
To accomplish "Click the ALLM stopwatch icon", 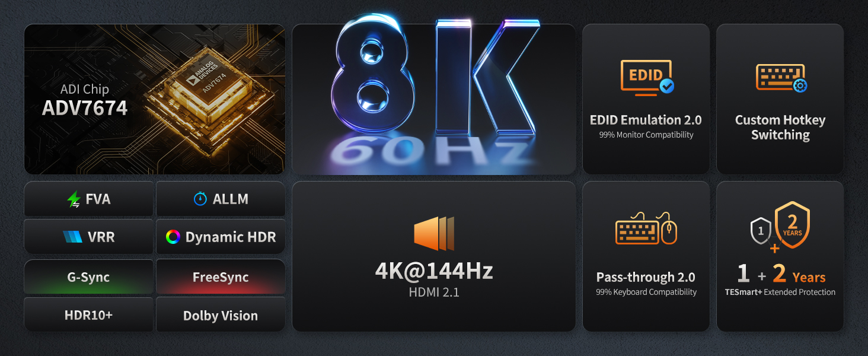I will pos(200,199).
